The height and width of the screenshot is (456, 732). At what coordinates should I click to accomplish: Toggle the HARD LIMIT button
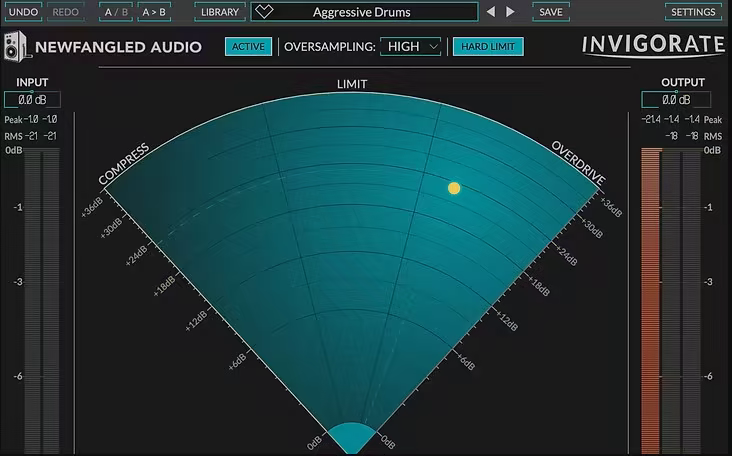click(x=488, y=47)
